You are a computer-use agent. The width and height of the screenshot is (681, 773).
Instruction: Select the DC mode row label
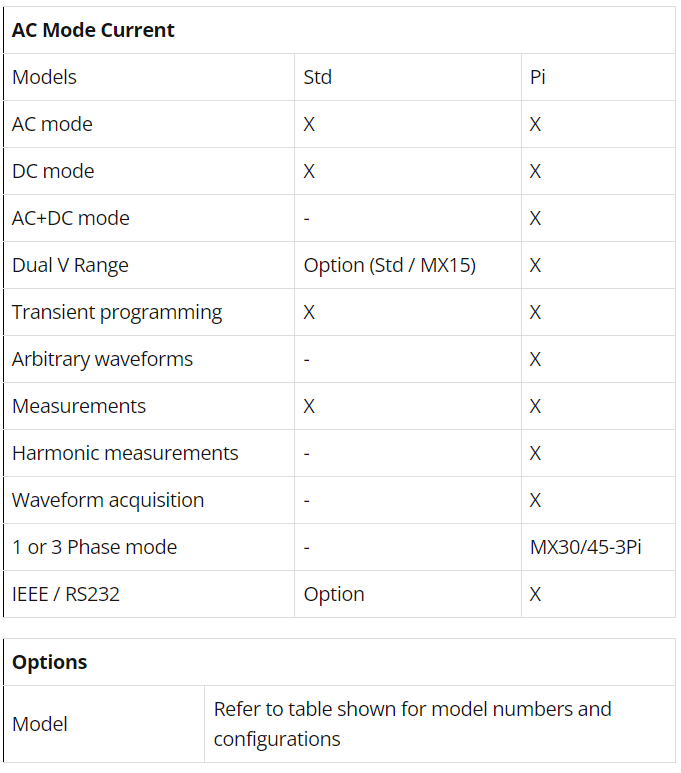tap(53, 172)
